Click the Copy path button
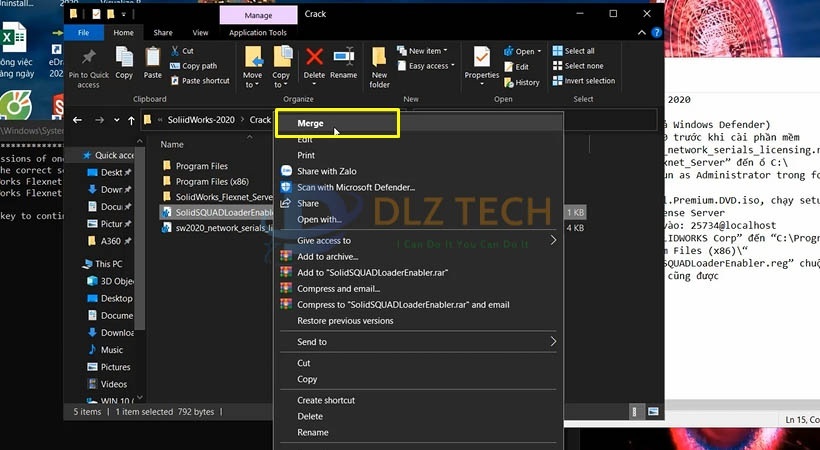The height and width of the screenshot is (450, 820). pyautogui.click(x=199, y=66)
